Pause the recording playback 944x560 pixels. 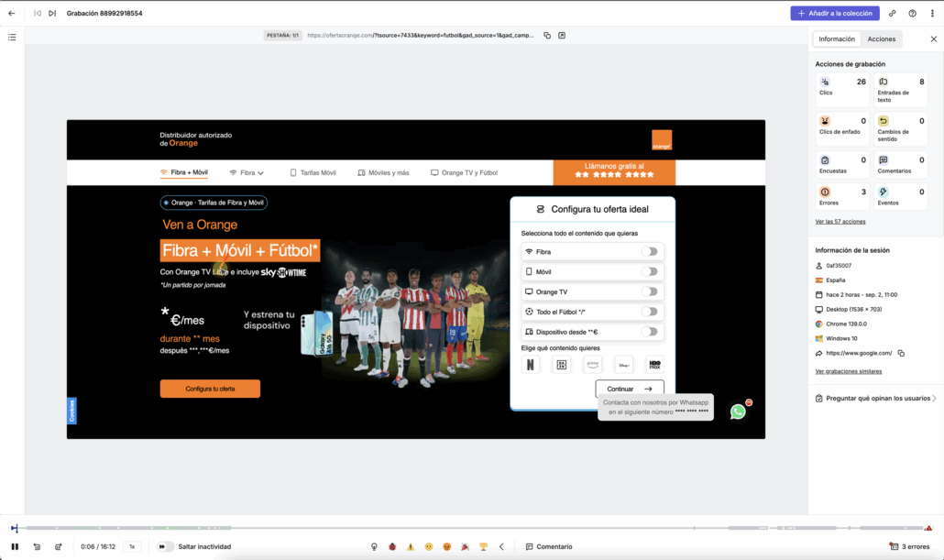pyautogui.click(x=15, y=547)
